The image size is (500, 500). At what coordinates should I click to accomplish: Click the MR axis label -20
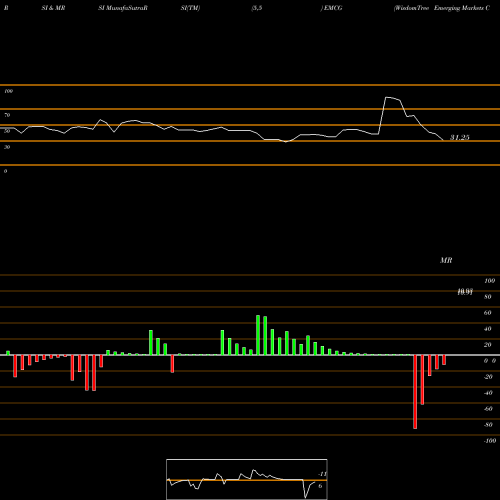488,377
